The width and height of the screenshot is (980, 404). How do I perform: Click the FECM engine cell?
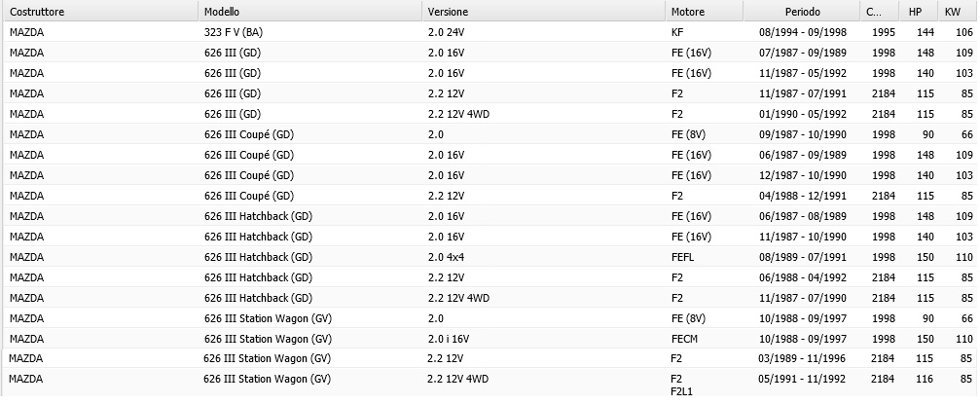pyautogui.click(x=684, y=339)
